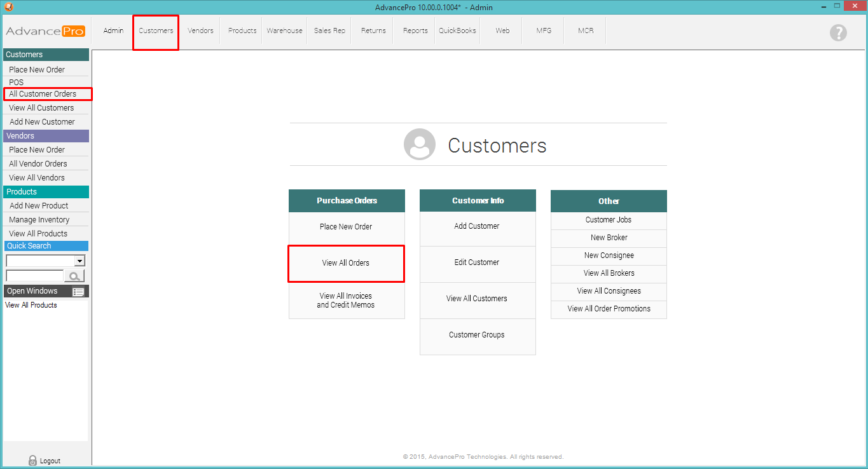Select the Reports menu item

[415, 31]
